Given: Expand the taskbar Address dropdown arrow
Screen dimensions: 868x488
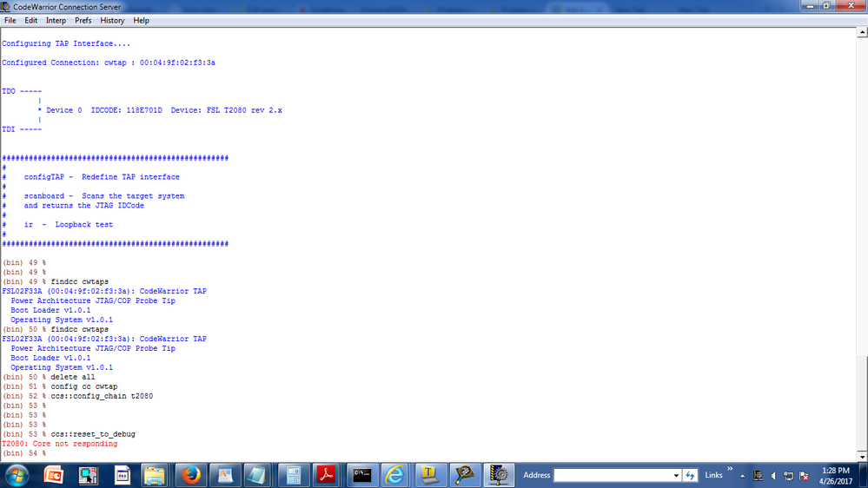Looking at the screenshot, I should tap(676, 475).
